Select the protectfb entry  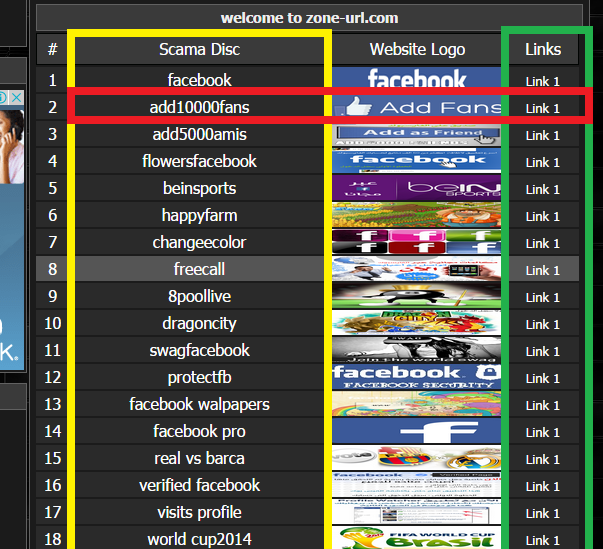(199, 378)
